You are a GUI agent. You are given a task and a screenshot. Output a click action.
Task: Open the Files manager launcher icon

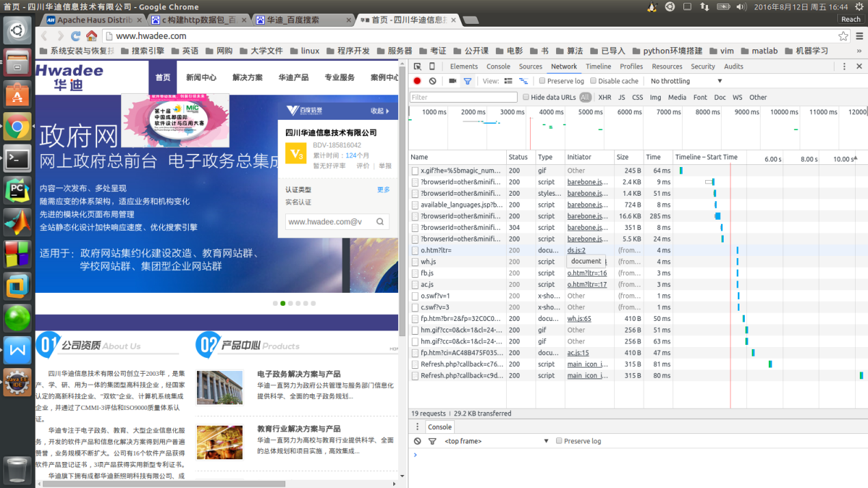[x=17, y=62]
